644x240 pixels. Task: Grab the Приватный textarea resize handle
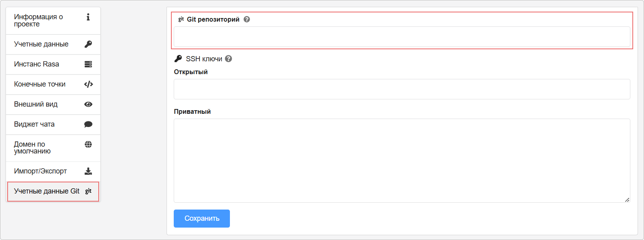click(x=627, y=200)
